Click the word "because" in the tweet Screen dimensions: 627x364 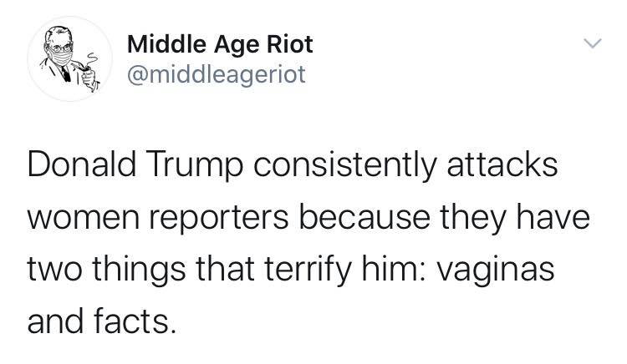click(364, 217)
